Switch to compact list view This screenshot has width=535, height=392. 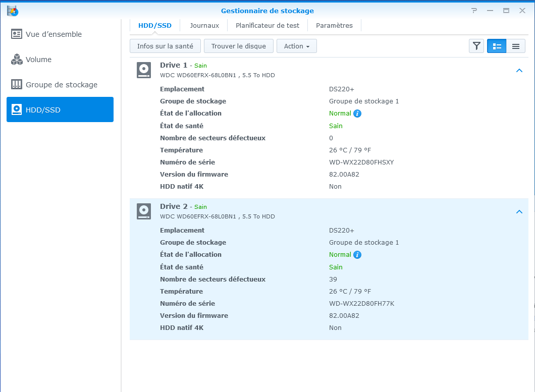click(x=515, y=46)
